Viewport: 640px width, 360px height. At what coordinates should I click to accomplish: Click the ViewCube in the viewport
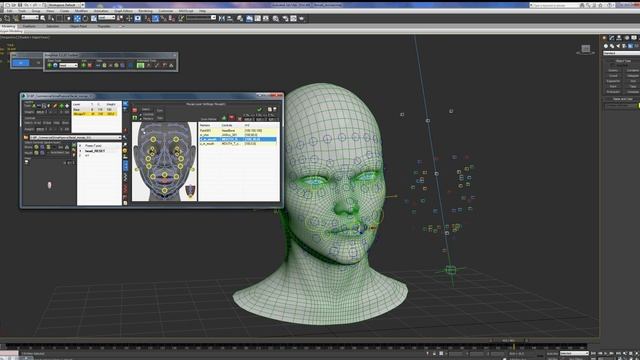[586, 49]
